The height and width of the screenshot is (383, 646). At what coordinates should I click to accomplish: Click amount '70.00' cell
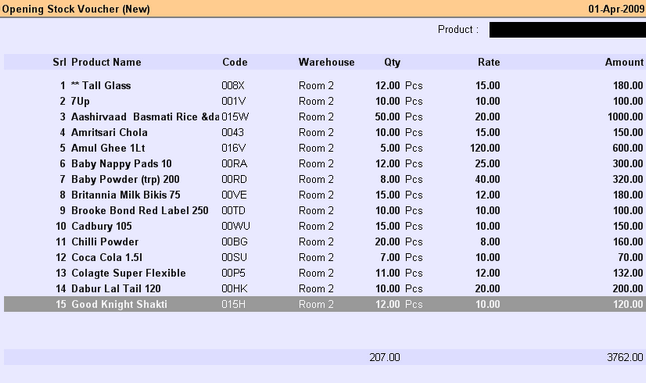(630, 258)
